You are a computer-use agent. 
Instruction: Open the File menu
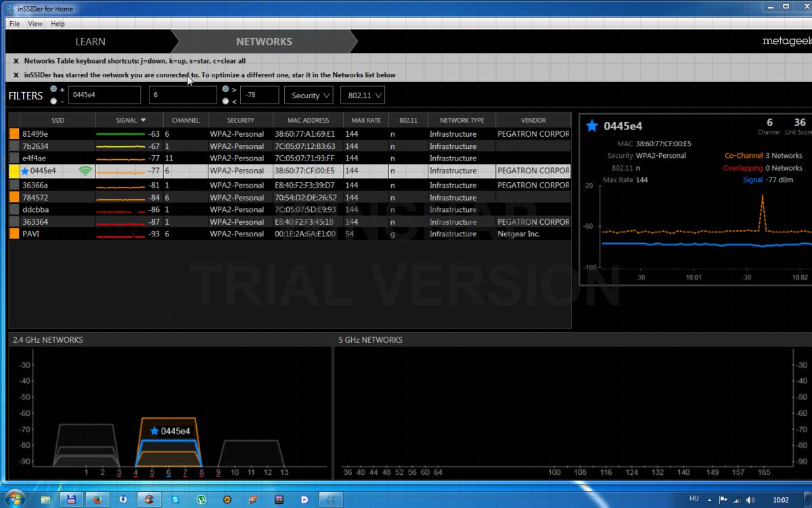(x=14, y=24)
